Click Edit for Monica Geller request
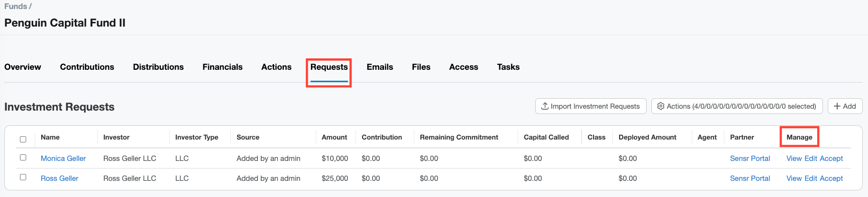Screen dimensions: 868x197 [x=811, y=159]
